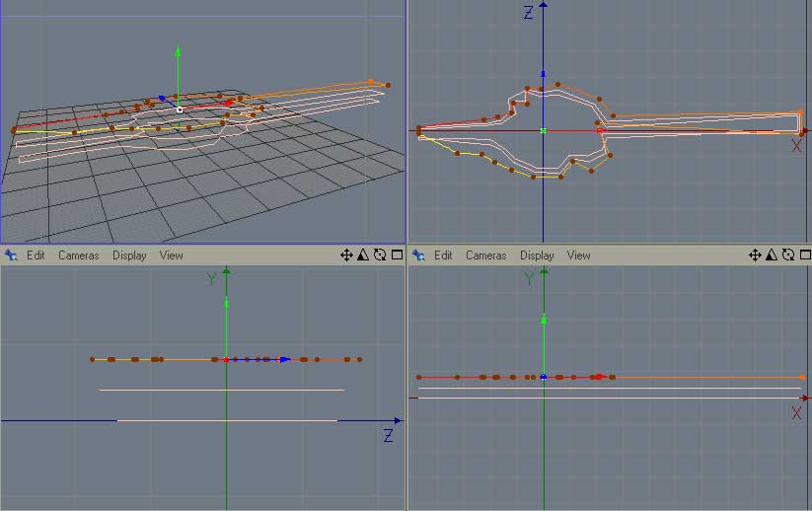Open the Display menu in bottom-right viewport
Screen dimensions: 812x511
[x=537, y=255]
